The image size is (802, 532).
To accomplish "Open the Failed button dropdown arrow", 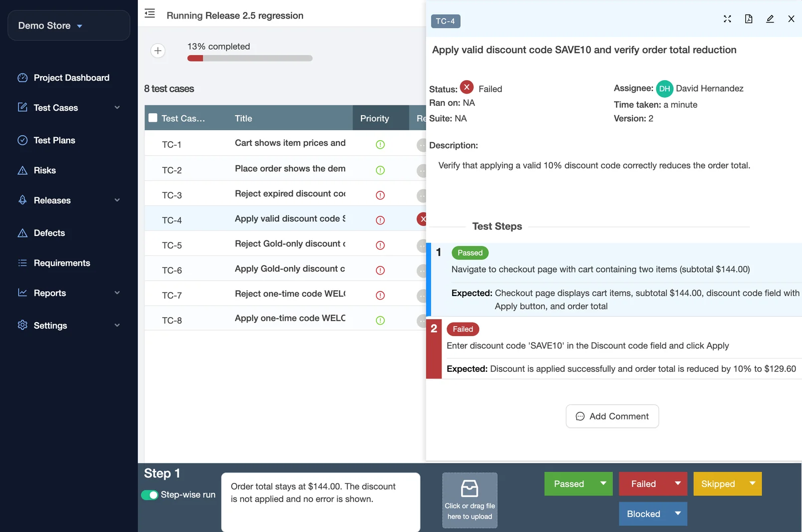I will 678,483.
